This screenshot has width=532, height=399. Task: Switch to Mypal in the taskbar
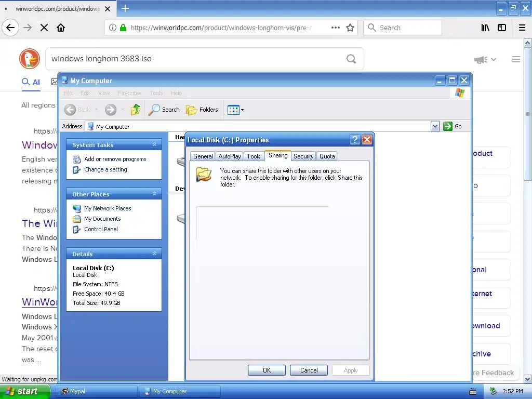click(x=96, y=391)
